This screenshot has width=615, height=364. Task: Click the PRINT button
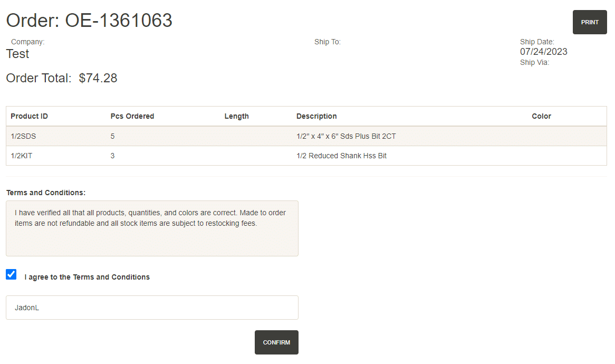point(589,22)
